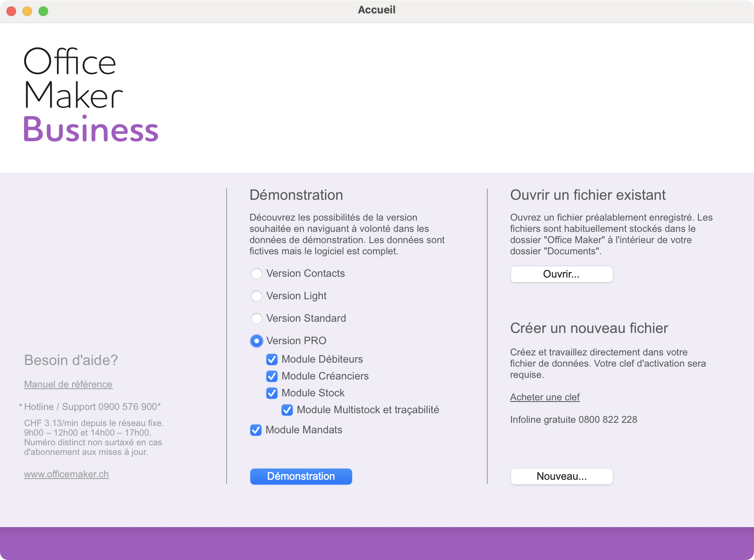The image size is (754, 560).
Task: Minimize the window with yellow button
Action: pyautogui.click(x=27, y=11)
